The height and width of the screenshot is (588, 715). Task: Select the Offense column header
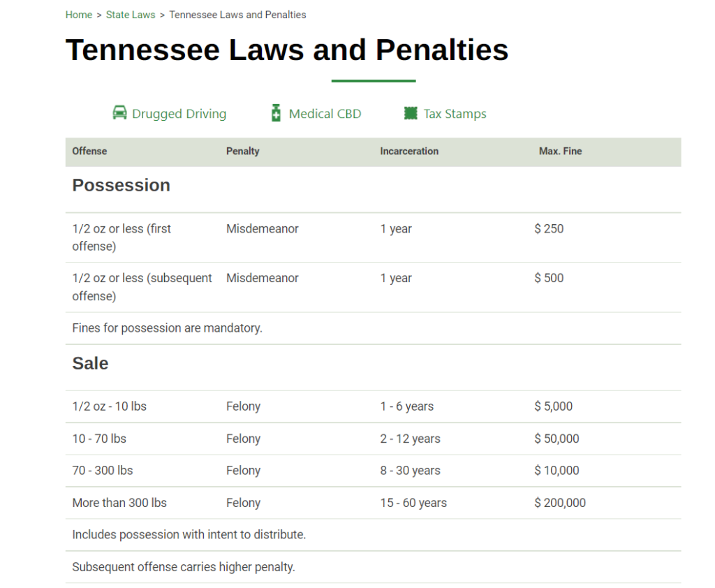[x=89, y=151]
